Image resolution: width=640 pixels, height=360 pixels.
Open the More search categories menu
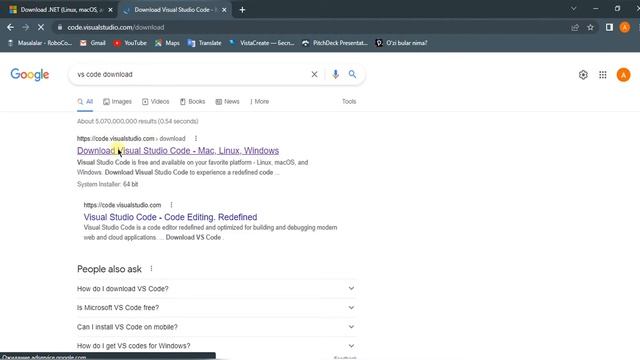click(x=260, y=102)
